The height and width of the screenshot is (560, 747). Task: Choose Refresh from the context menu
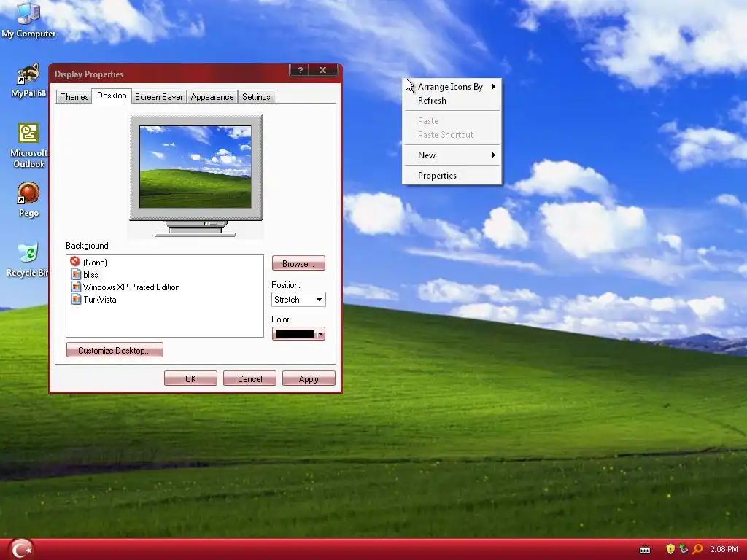coord(452,100)
